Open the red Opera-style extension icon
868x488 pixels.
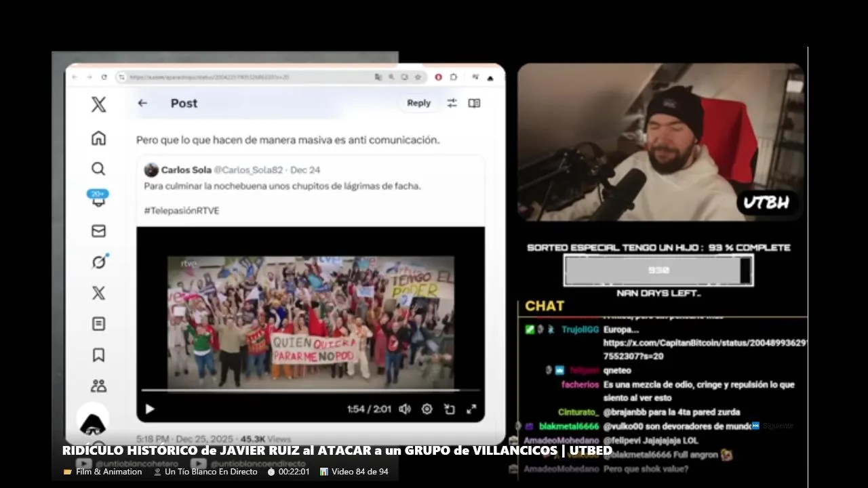438,77
